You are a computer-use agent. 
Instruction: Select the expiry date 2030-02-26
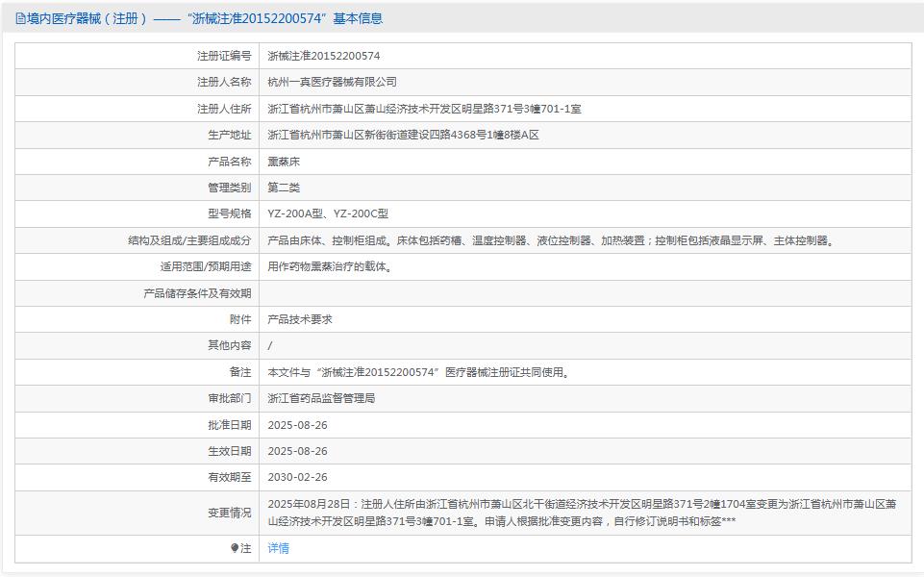297,477
